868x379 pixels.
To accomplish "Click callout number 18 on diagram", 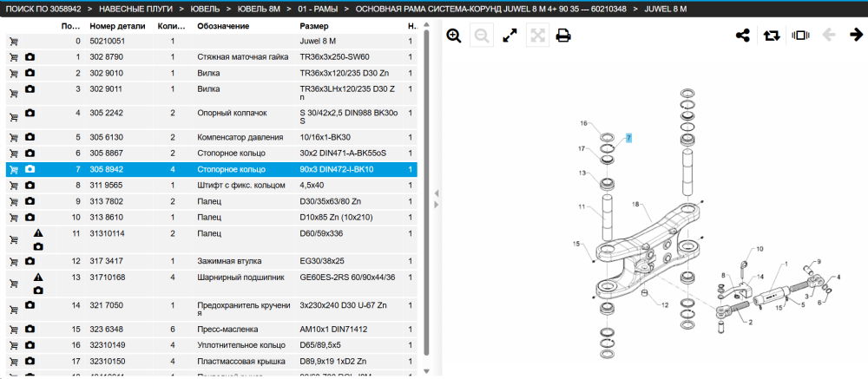I will [x=635, y=204].
